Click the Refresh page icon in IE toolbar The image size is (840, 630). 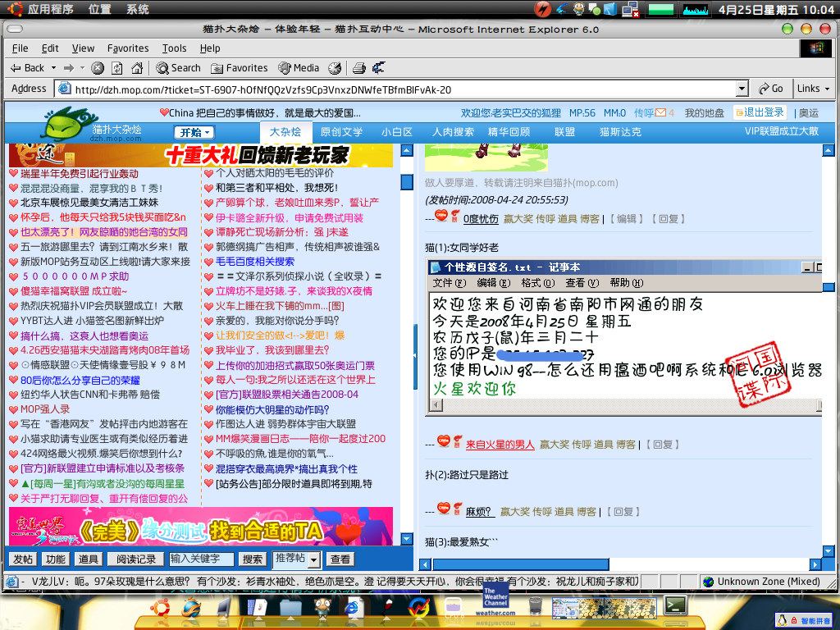[117, 68]
